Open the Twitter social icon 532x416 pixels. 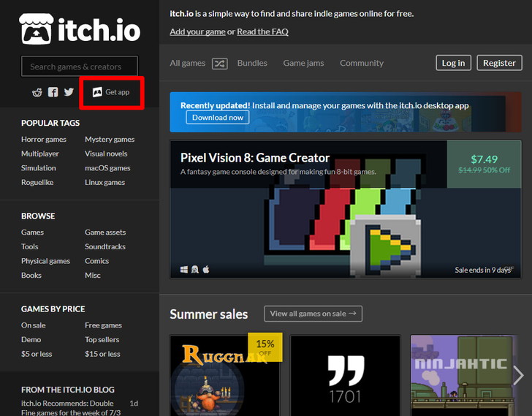coord(69,92)
